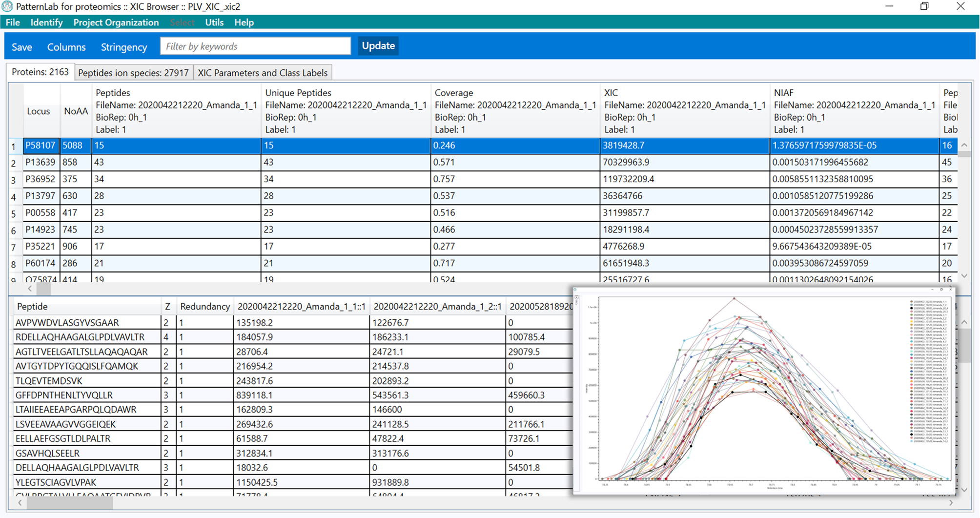Sort by the Z column header
Screen dimensions: 980x518
167,307
